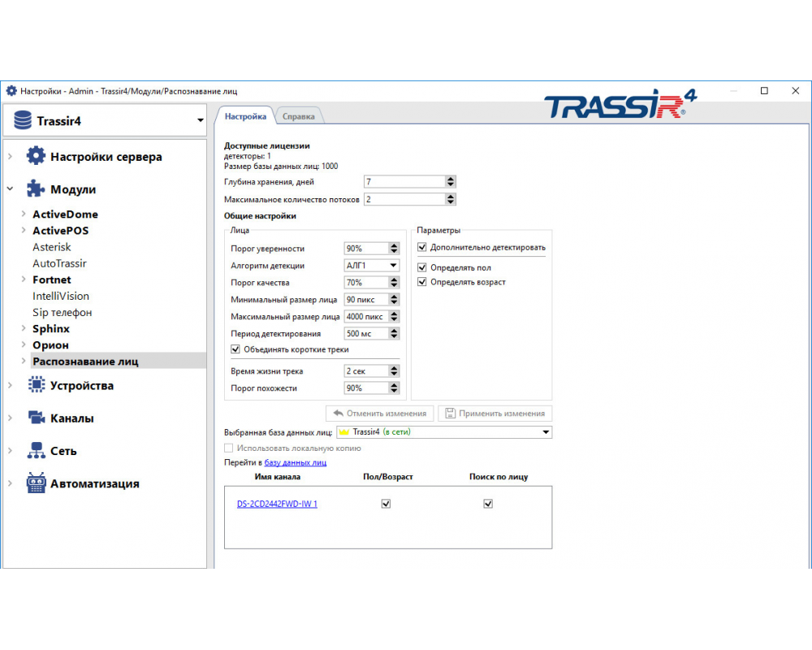812x650 pixels.
Task: Switch to the Настройка tab
Action: click(245, 116)
